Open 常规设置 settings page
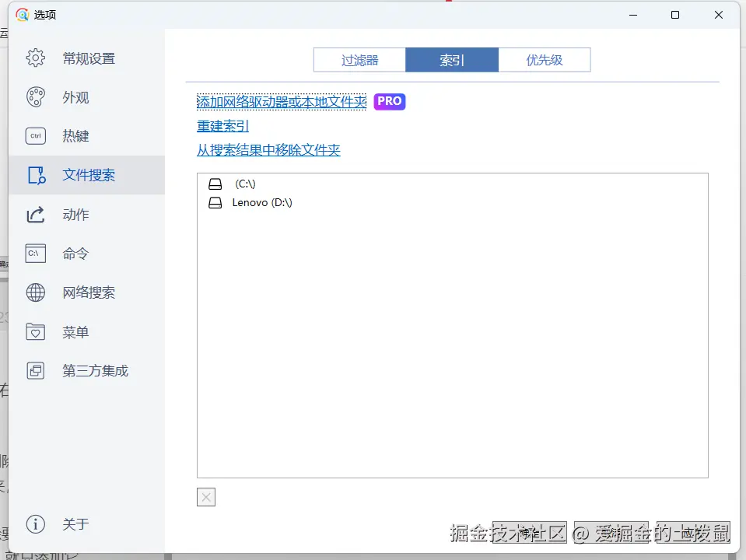Image resolution: width=746 pixels, height=560 pixels. coord(86,58)
